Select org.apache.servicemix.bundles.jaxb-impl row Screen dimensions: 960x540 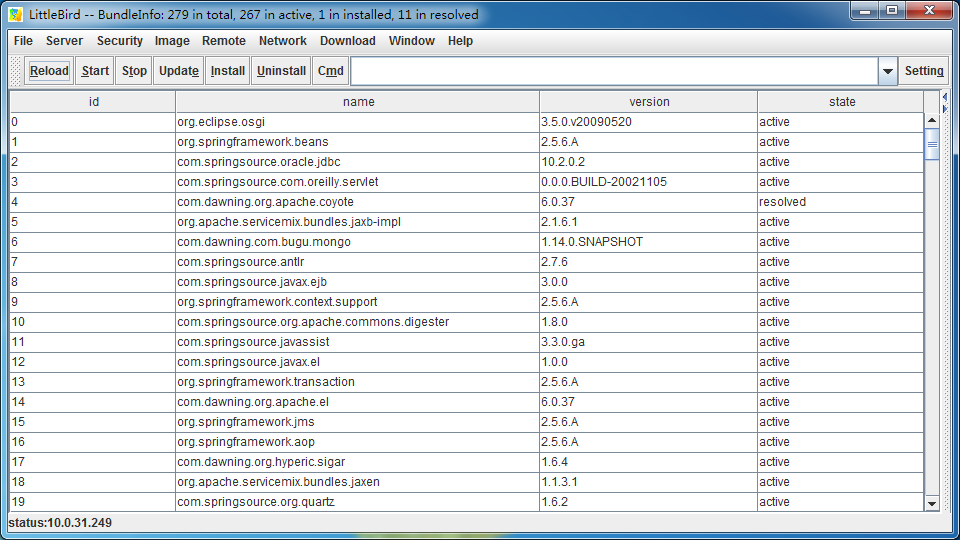[x=467, y=222]
